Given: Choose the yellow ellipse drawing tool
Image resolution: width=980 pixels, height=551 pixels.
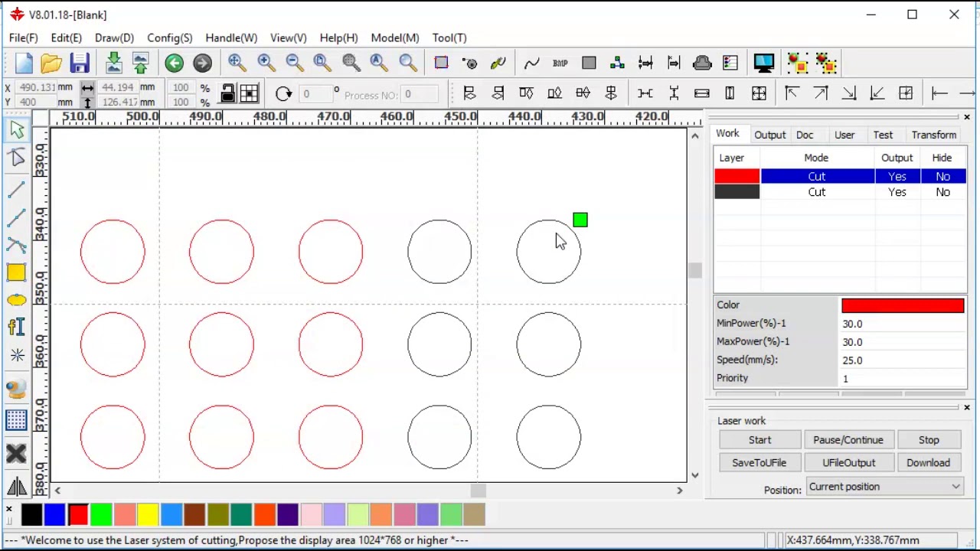Looking at the screenshot, I should (16, 300).
